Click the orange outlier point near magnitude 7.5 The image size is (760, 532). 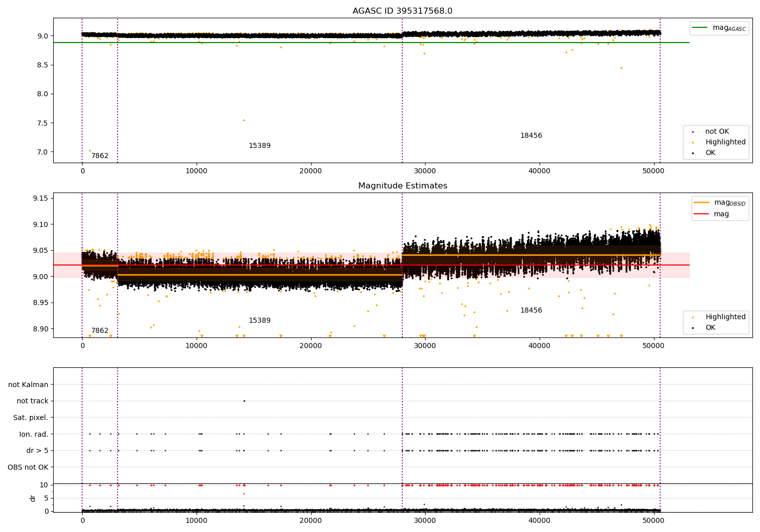[x=244, y=120]
